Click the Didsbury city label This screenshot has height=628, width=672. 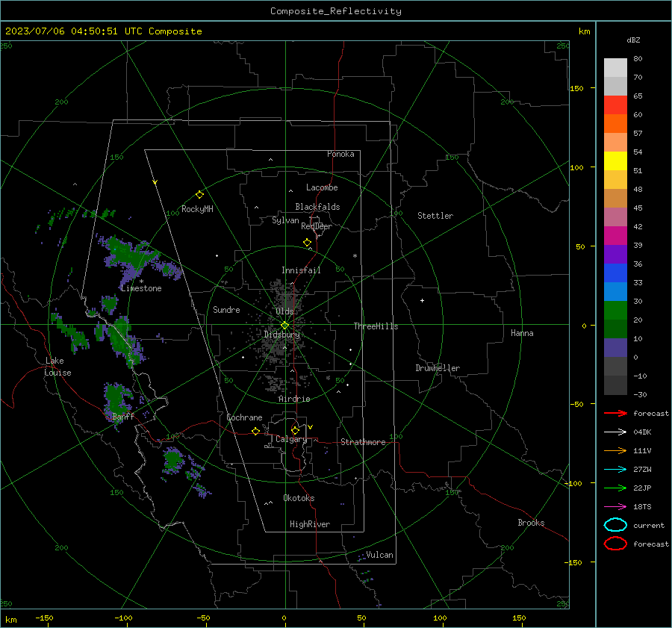[281, 335]
